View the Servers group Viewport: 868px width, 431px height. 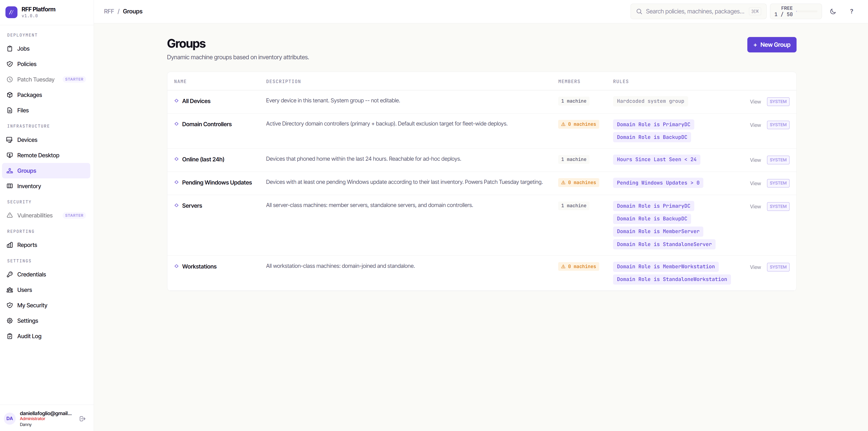click(755, 207)
